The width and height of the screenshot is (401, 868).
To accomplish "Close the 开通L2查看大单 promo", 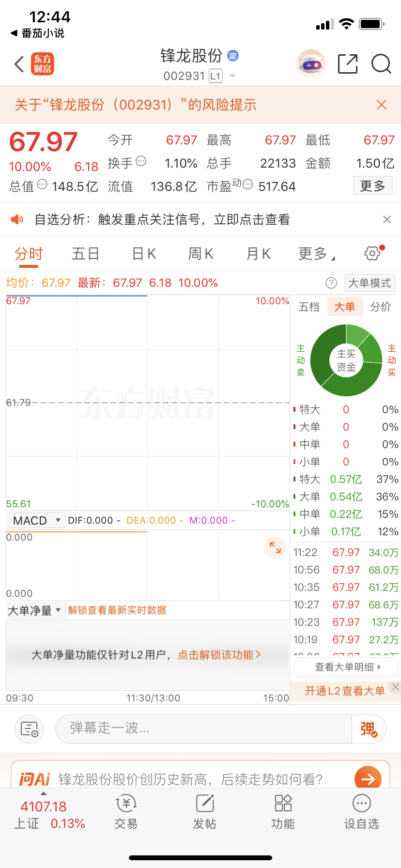I will coord(396,687).
